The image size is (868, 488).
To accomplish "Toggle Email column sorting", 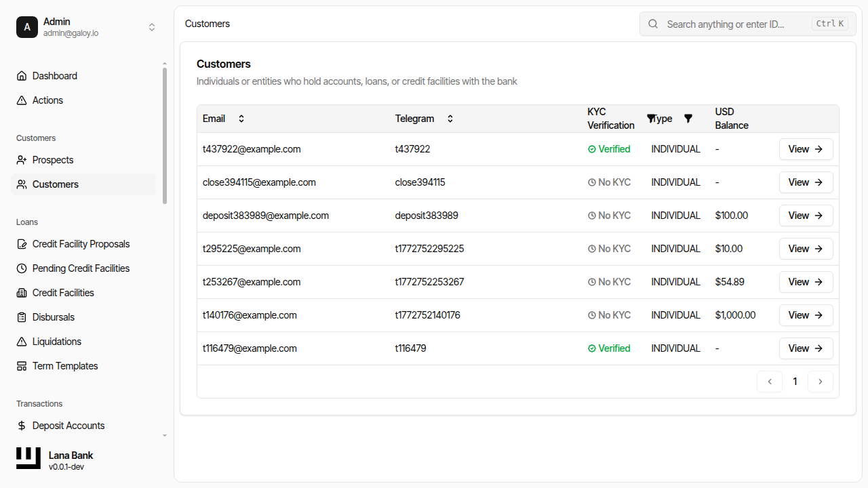I will click(241, 118).
